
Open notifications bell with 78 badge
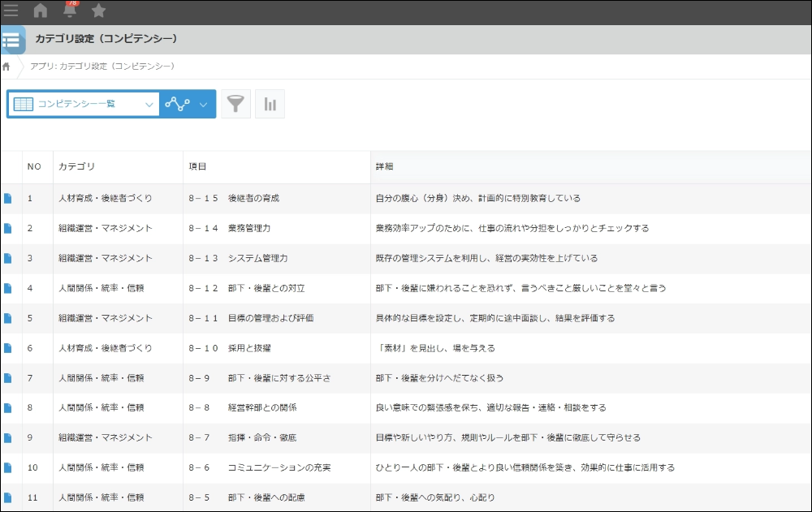pyautogui.click(x=70, y=10)
